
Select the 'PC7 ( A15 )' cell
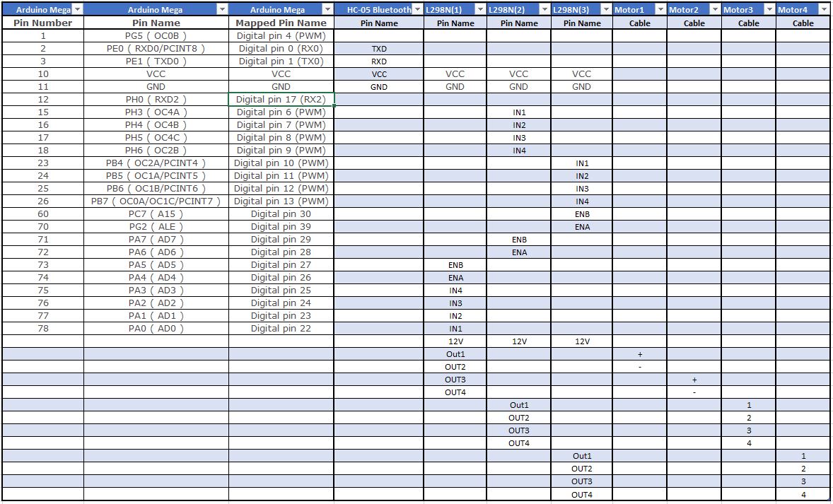[156, 214]
